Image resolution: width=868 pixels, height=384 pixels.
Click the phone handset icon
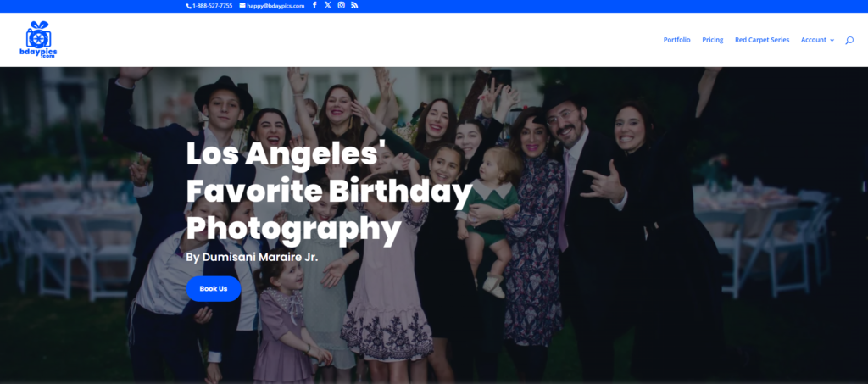click(x=189, y=6)
